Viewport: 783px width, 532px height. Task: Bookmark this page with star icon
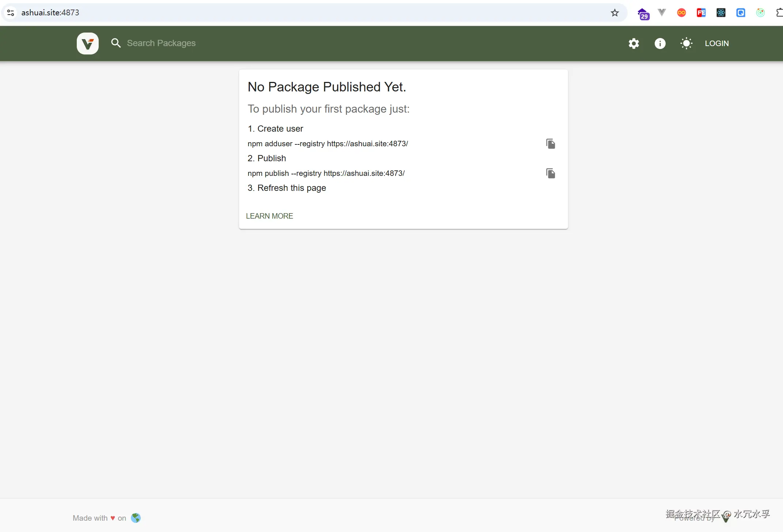coord(614,13)
